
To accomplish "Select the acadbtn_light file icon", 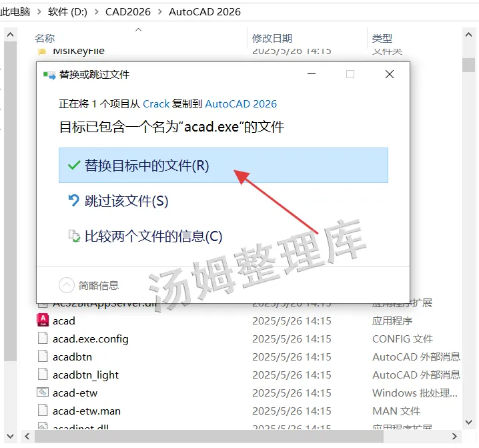I will [43, 375].
